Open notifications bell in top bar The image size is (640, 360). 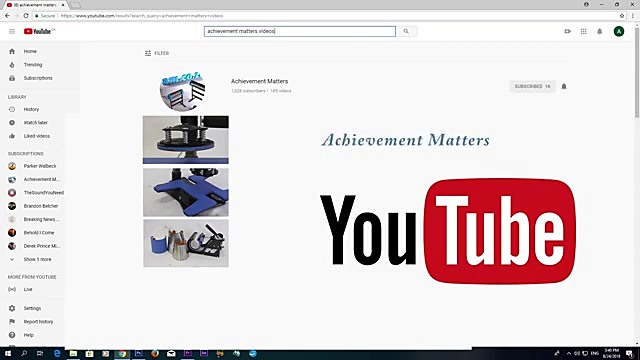600,31
